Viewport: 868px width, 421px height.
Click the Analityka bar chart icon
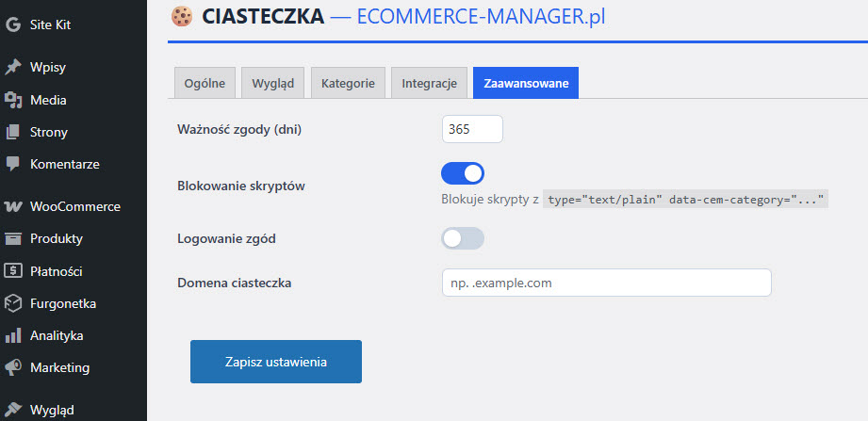[13, 335]
